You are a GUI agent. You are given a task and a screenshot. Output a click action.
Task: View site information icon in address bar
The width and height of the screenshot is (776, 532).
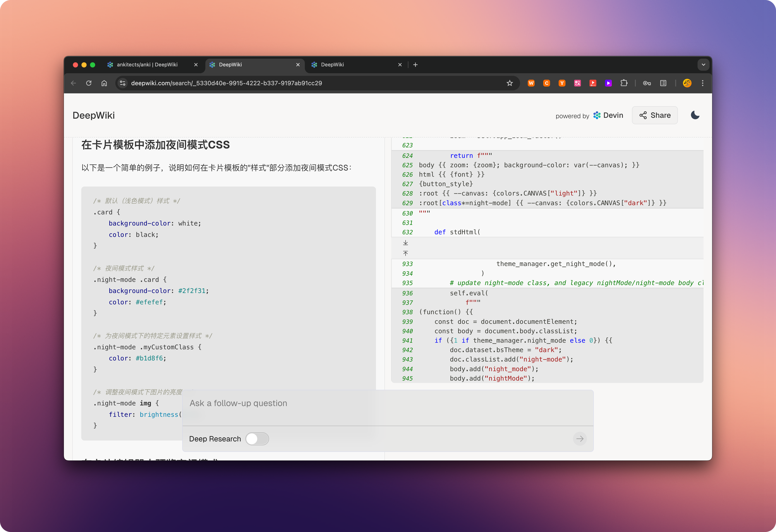[x=123, y=83]
